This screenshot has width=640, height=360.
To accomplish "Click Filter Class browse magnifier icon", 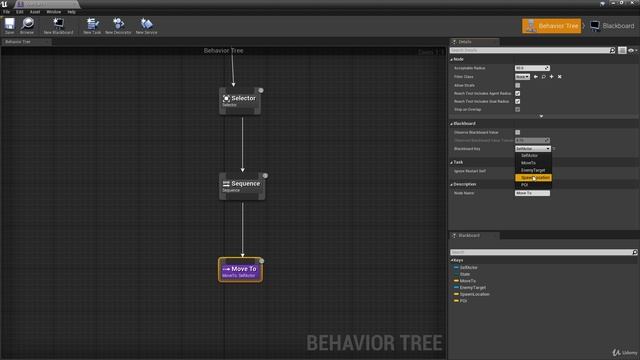I will tap(544, 77).
